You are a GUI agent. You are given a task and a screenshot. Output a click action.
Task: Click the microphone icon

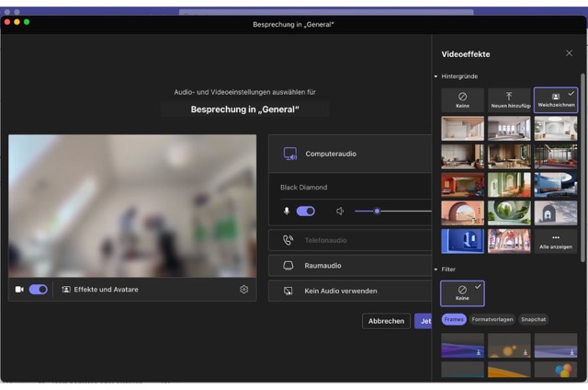coord(287,212)
